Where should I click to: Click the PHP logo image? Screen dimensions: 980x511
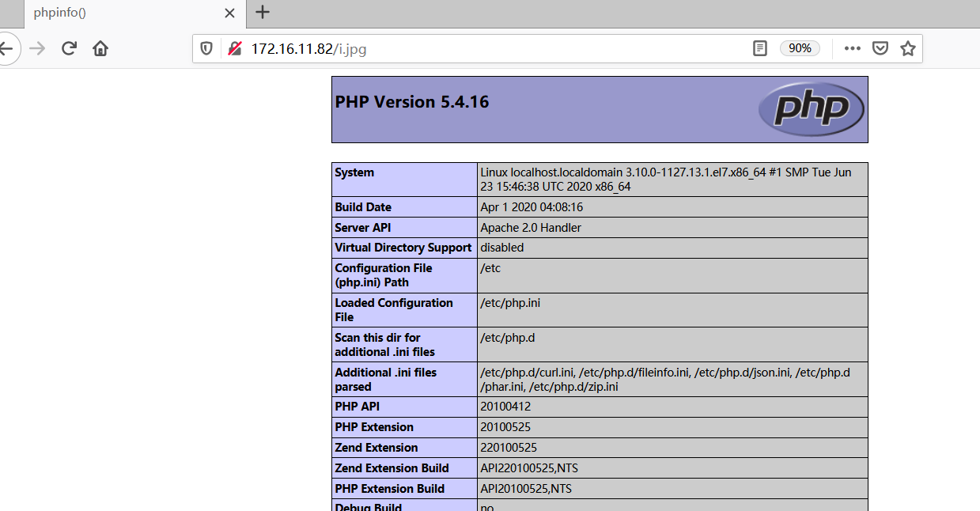[x=811, y=108]
